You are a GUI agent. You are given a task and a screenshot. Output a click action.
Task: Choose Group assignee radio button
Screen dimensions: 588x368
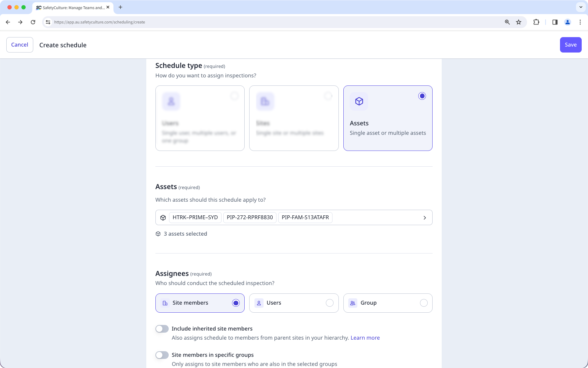pyautogui.click(x=423, y=303)
